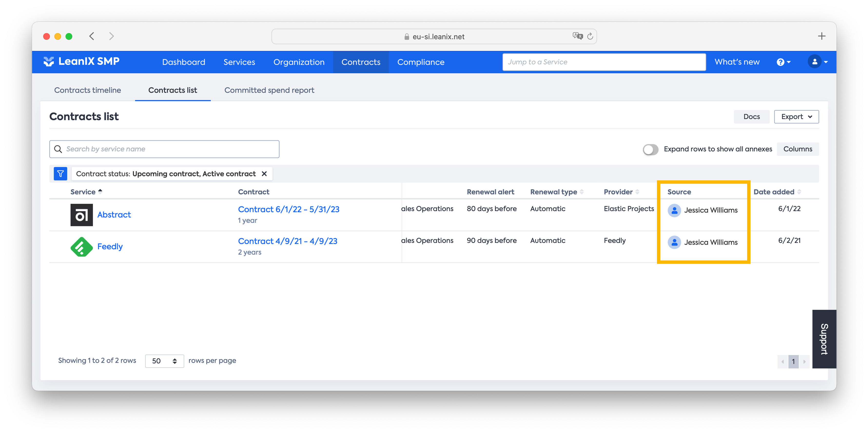Screen dimensions: 868x433
Task: Open Contract 6/1/22 – 5/31/23
Action: (288, 209)
